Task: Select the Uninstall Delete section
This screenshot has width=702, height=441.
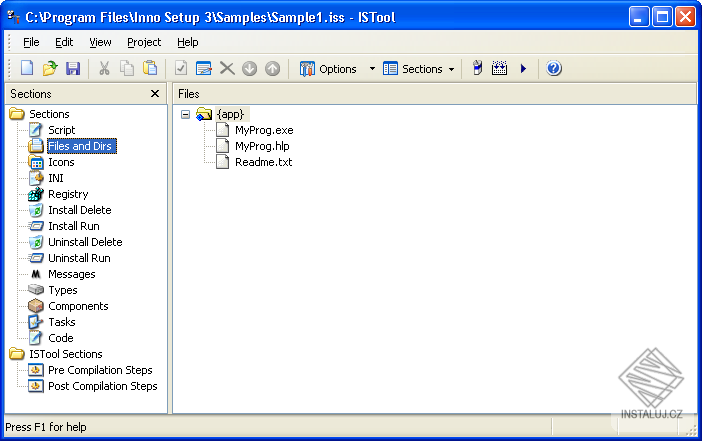Action: (85, 242)
